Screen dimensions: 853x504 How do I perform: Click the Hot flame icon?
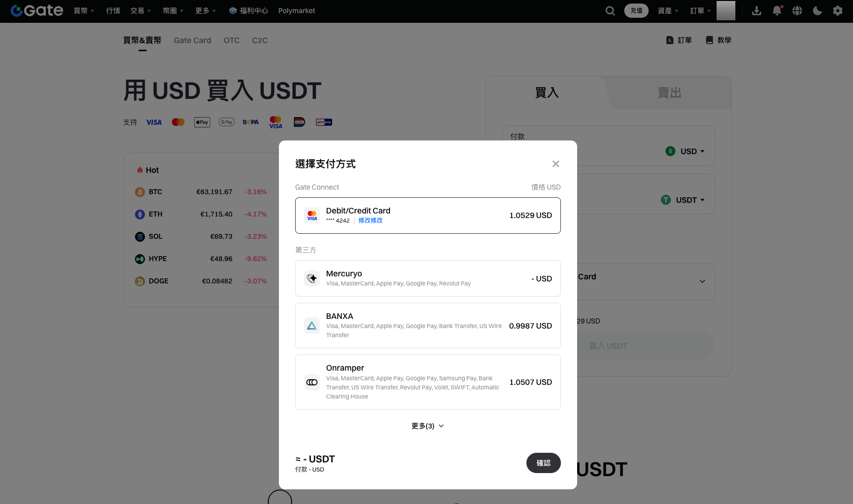click(x=140, y=170)
